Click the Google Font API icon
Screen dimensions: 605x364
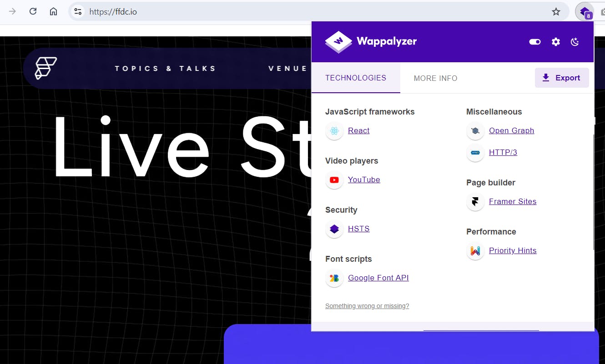334,278
